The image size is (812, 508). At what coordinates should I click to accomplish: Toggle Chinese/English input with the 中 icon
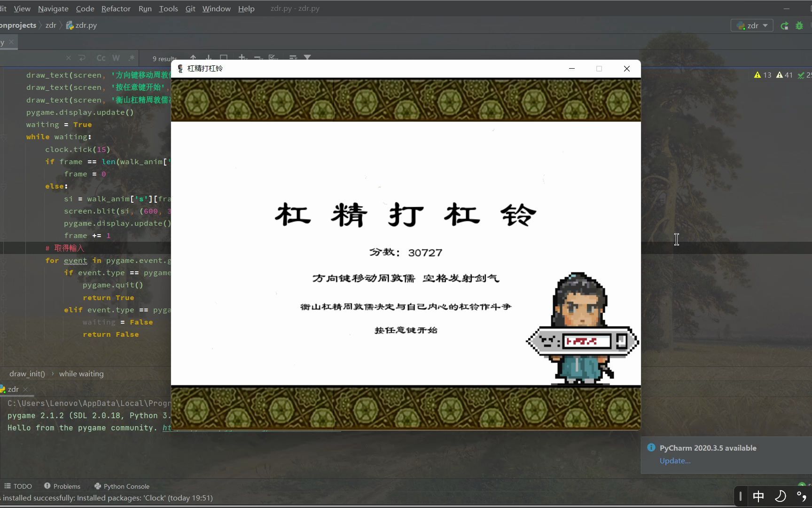[758, 497]
